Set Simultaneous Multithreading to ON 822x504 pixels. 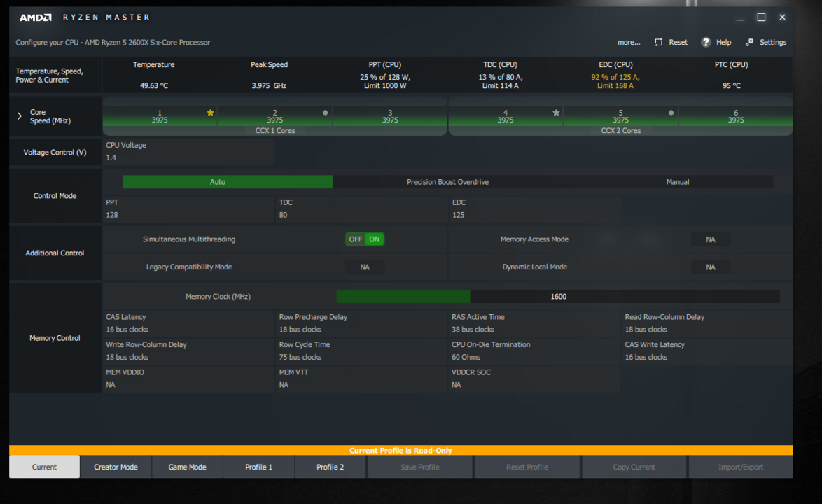[x=375, y=239]
